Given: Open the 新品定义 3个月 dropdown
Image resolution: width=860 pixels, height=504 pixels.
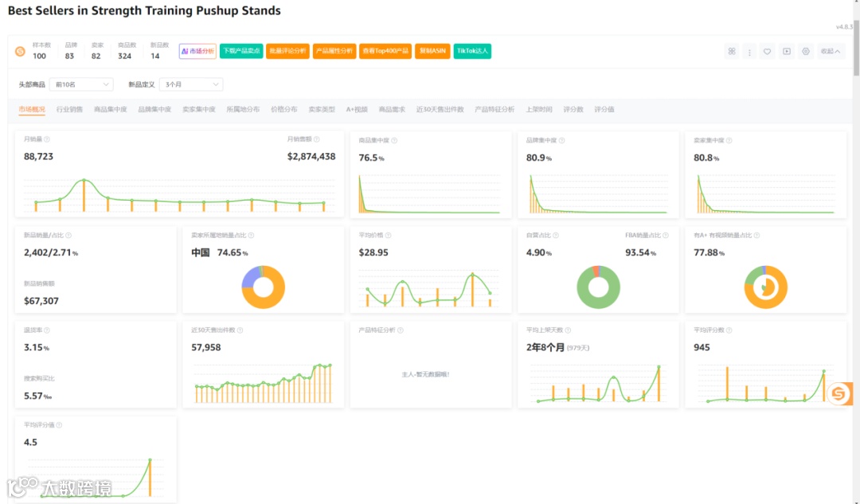Looking at the screenshot, I should [x=191, y=84].
